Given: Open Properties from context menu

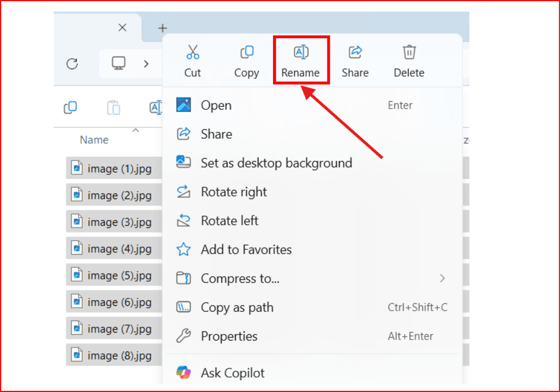Looking at the screenshot, I should coord(229,336).
